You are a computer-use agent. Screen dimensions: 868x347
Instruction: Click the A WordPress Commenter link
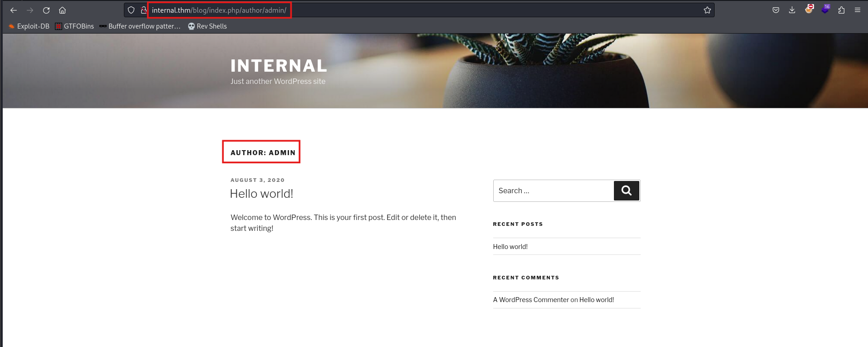click(x=531, y=300)
